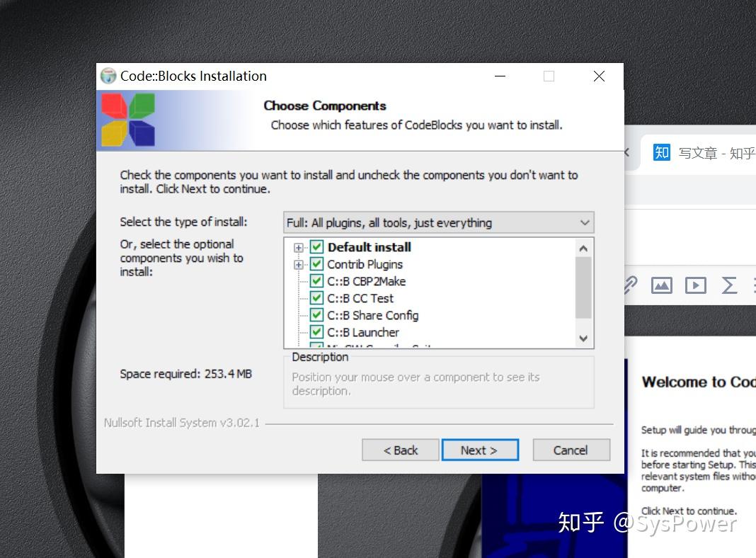This screenshot has height=558, width=756.
Task: Select the C::B CC Test label
Action: point(360,298)
